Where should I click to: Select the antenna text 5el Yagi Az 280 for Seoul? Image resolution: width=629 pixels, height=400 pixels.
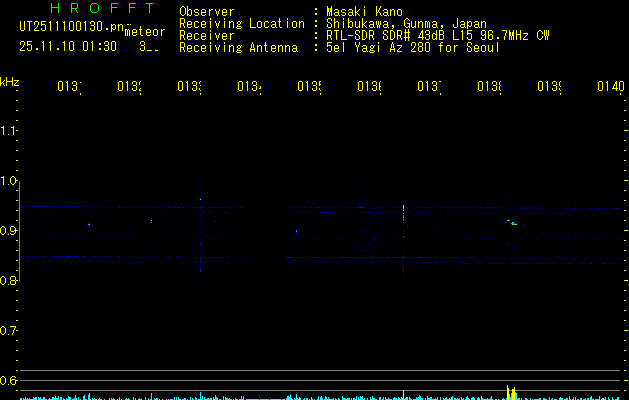pyautogui.click(x=413, y=48)
